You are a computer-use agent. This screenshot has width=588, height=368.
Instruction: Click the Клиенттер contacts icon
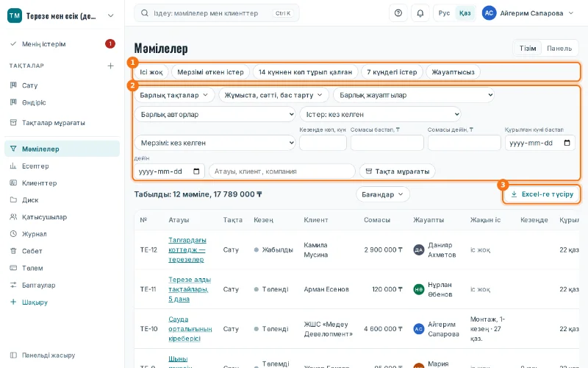pyautogui.click(x=13, y=183)
